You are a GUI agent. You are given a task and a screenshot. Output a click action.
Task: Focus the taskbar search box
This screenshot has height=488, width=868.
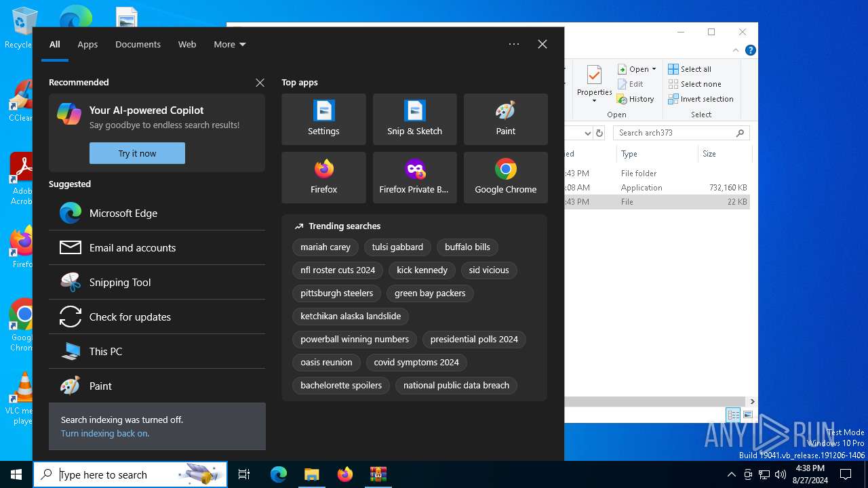click(130, 474)
